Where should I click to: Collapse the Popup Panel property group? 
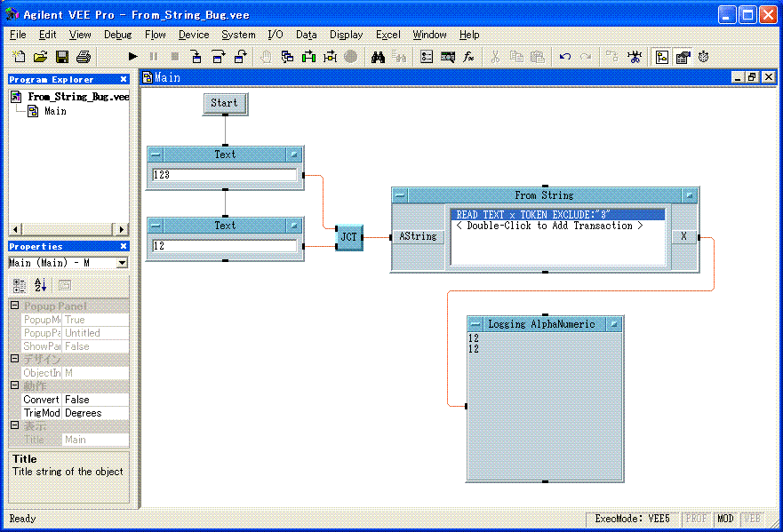pyautogui.click(x=14, y=306)
